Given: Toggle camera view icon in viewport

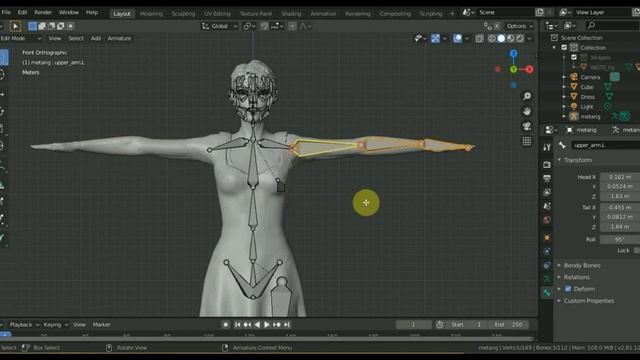Looking at the screenshot, I should tap(527, 126).
